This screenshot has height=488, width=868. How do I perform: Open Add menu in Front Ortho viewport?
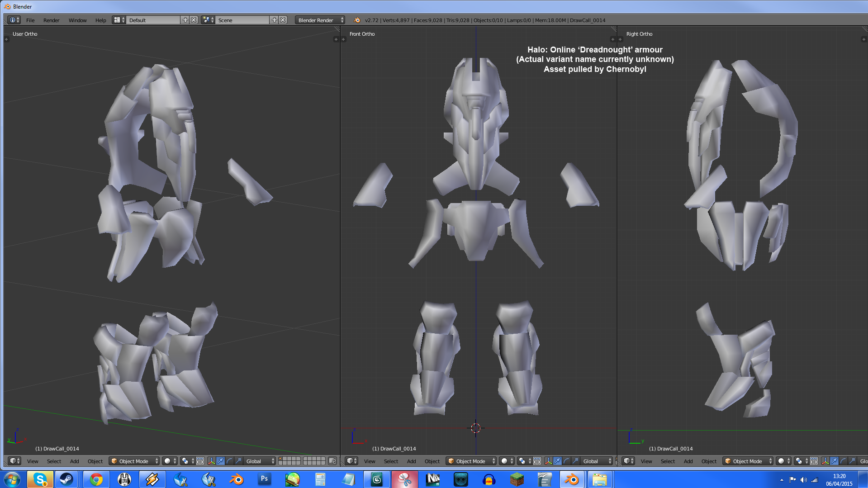click(x=412, y=461)
